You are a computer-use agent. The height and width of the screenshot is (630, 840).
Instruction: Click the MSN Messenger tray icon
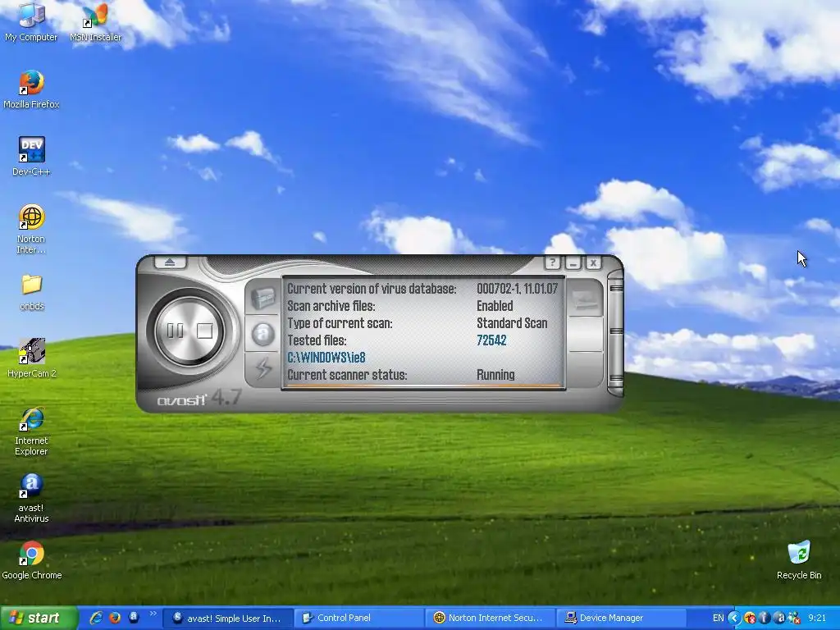794,619
